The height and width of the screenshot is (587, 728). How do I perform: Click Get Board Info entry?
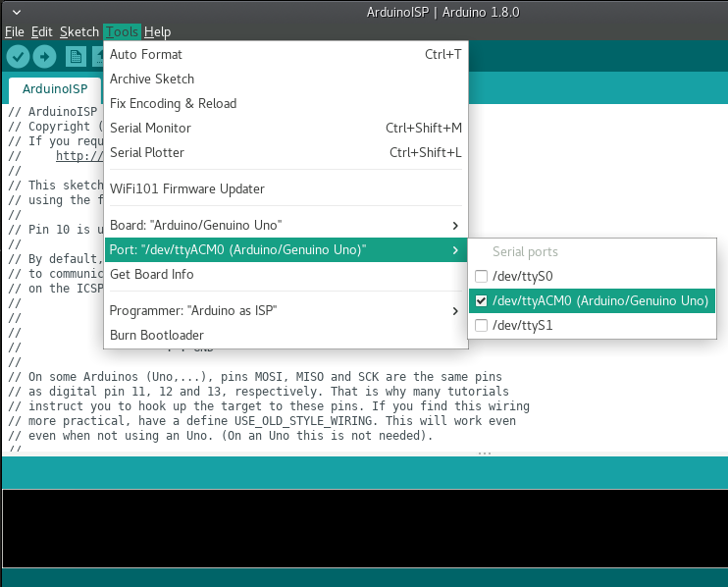(286, 275)
